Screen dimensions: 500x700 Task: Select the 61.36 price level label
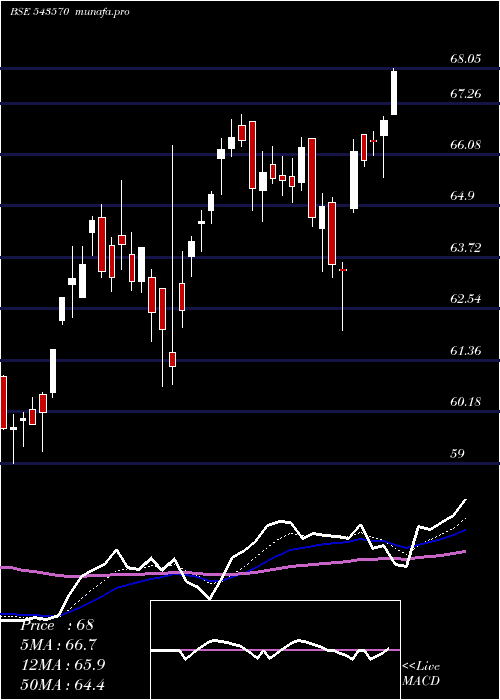466,350
